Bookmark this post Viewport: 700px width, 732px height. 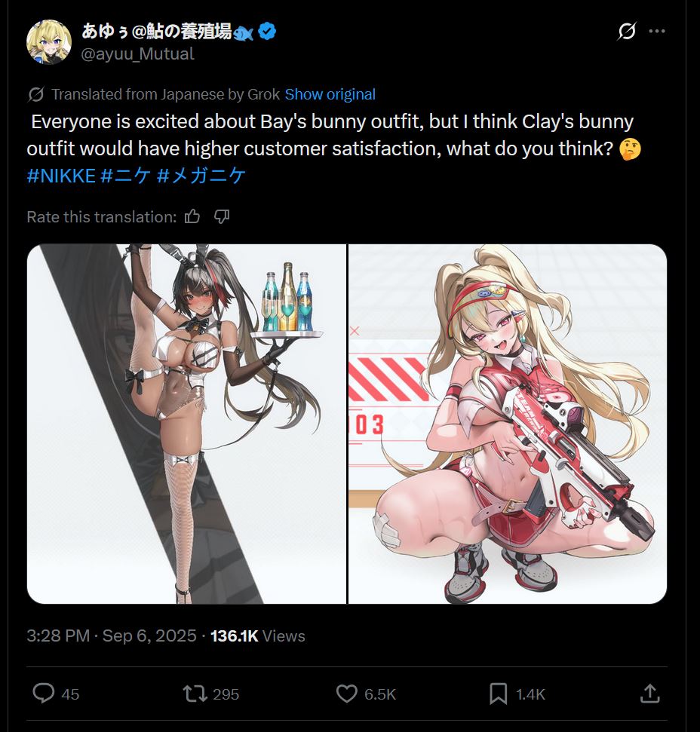coord(499,694)
